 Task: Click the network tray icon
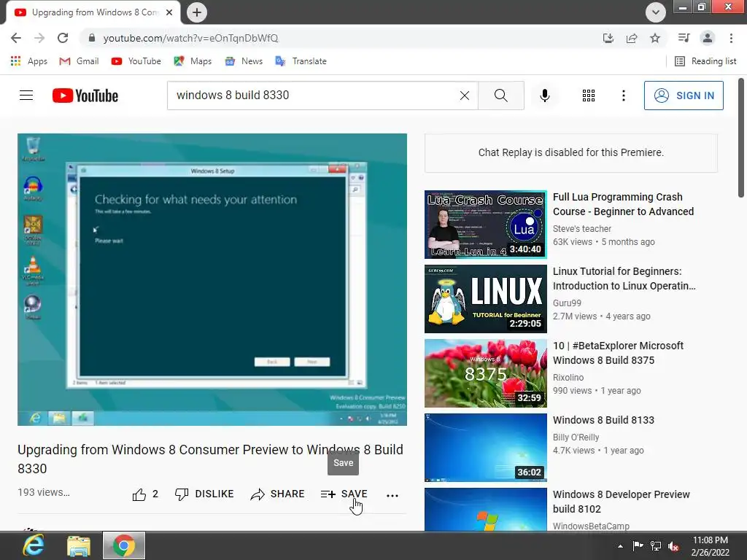coord(656,546)
